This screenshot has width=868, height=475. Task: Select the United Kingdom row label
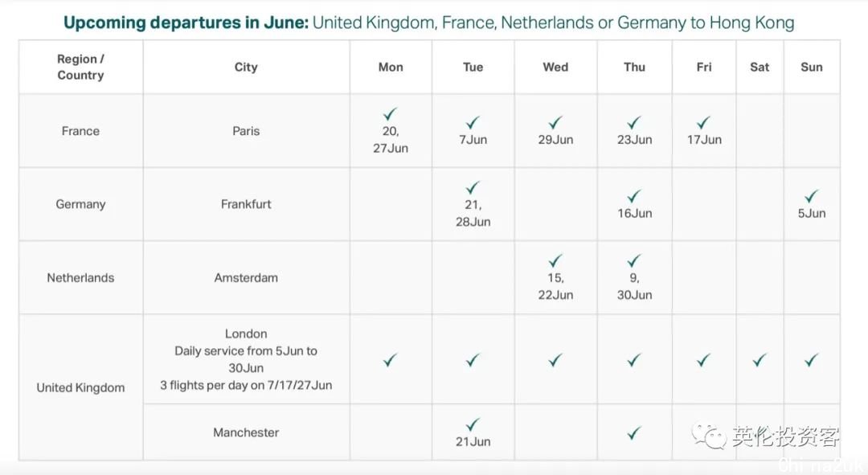[81, 387]
